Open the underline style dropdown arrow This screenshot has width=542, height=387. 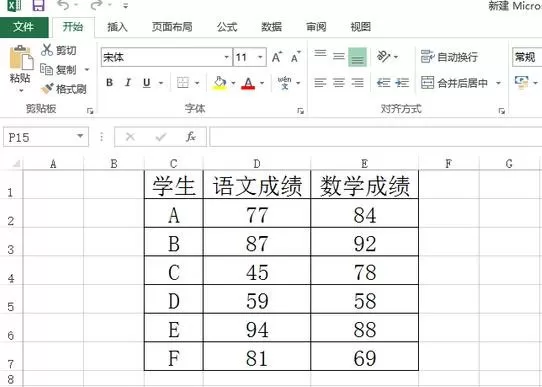[161, 83]
